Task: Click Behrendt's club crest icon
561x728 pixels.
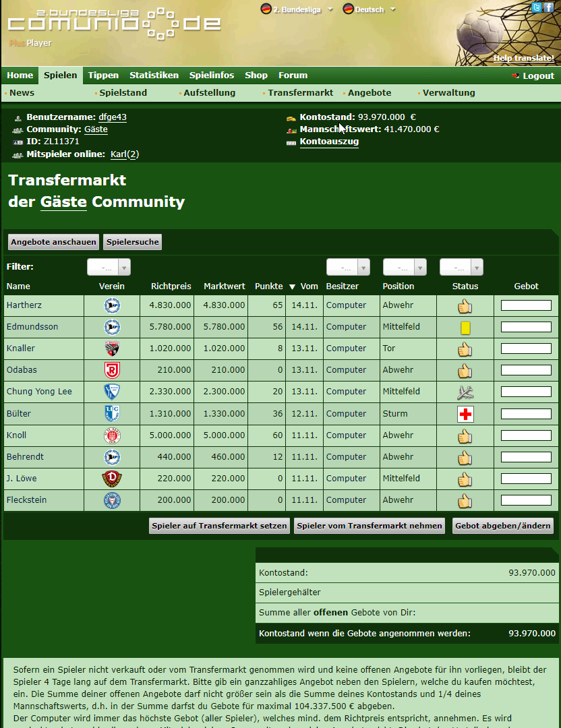Action: 112,457
